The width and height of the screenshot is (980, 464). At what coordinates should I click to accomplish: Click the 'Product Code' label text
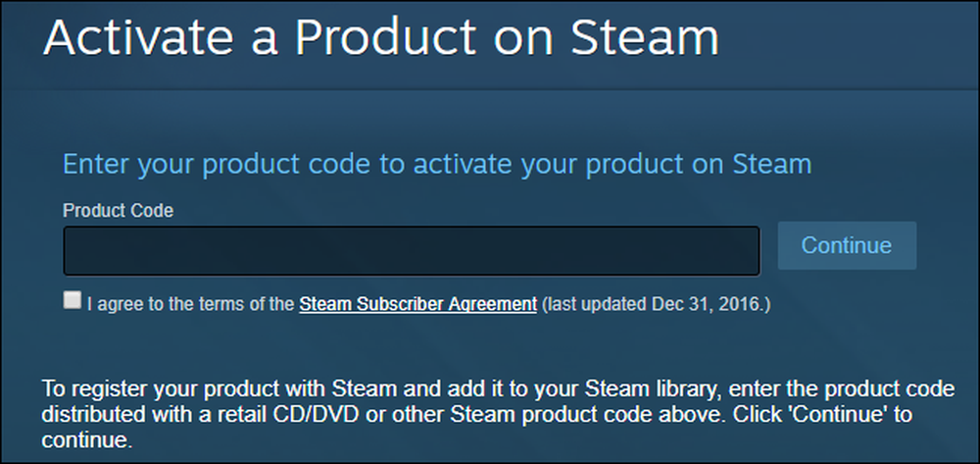pyautogui.click(x=119, y=211)
